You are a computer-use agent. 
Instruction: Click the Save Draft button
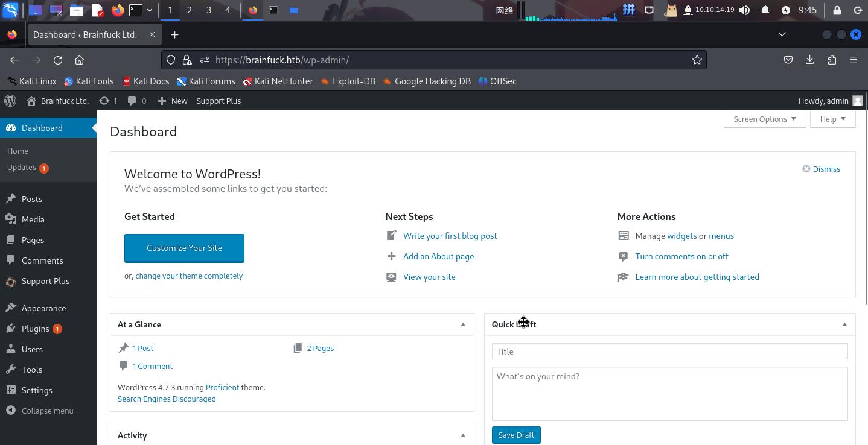(x=516, y=435)
